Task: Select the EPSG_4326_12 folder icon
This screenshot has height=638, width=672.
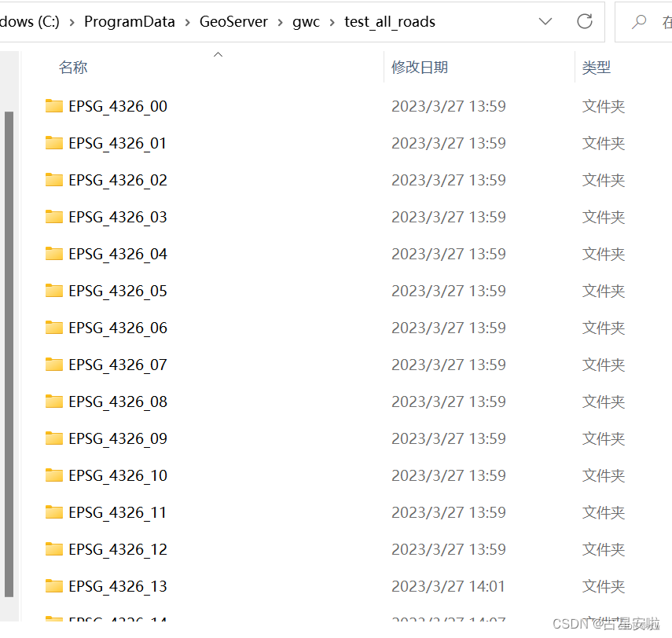Action: 54,549
